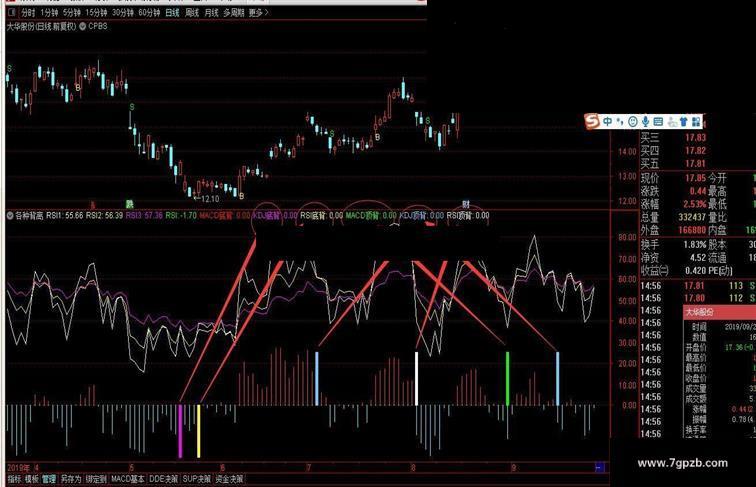Click the yellow signal bar in indicator
The image size is (756, 487).
(x=198, y=431)
